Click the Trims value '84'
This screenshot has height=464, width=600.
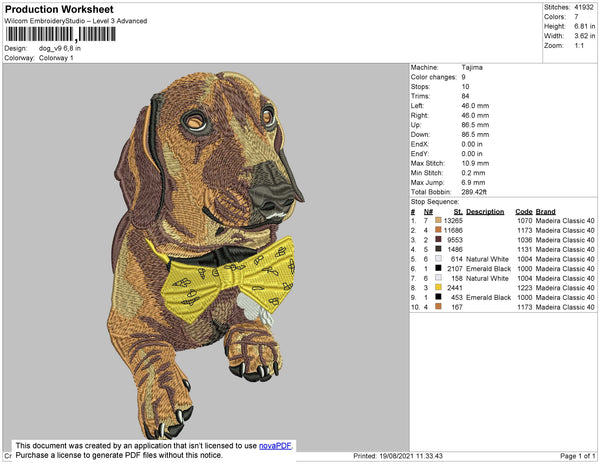click(465, 96)
